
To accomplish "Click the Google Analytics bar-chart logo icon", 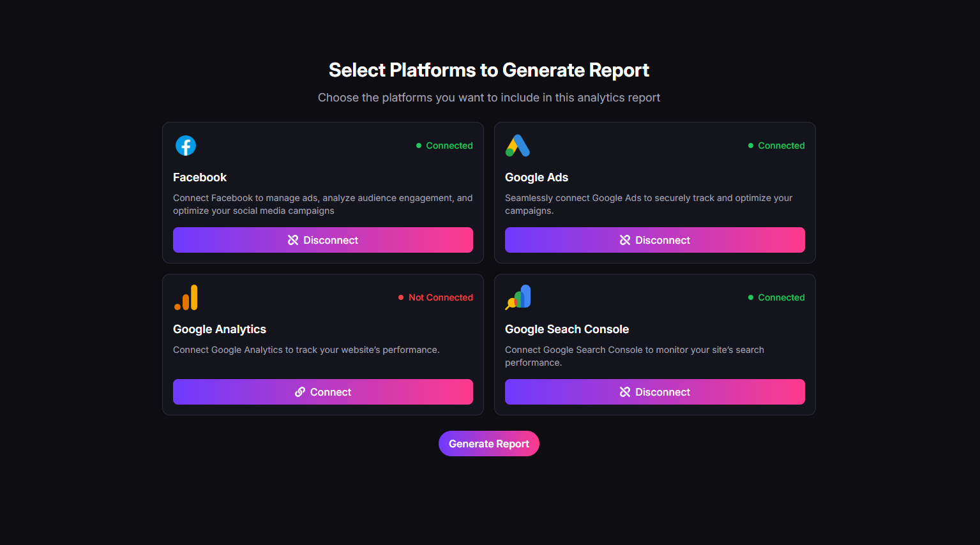I will 186,297.
